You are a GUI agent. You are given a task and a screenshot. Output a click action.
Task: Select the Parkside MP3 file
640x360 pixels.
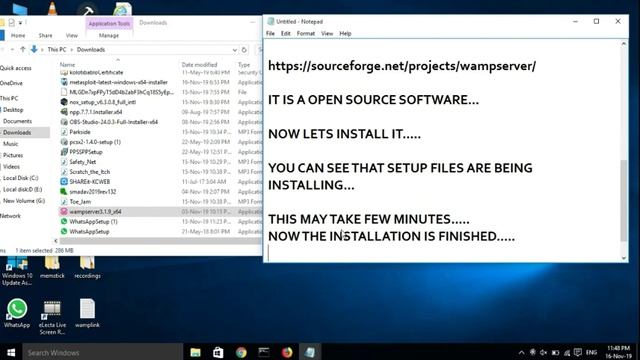coord(80,132)
